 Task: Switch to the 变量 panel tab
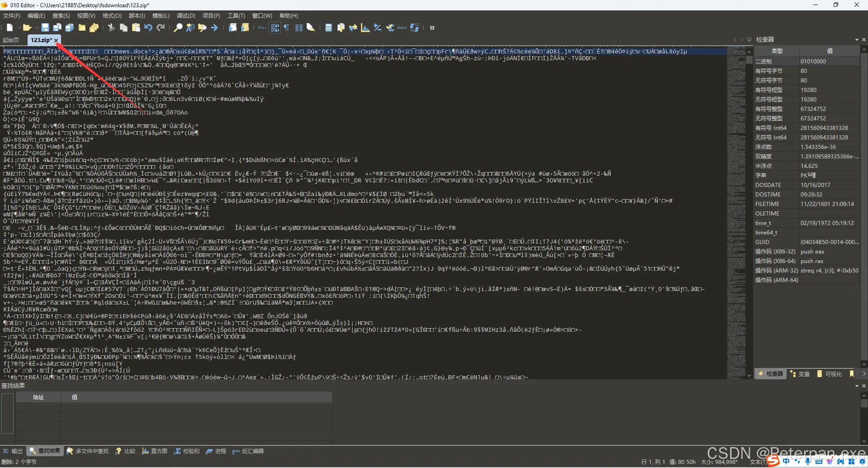tap(800, 374)
